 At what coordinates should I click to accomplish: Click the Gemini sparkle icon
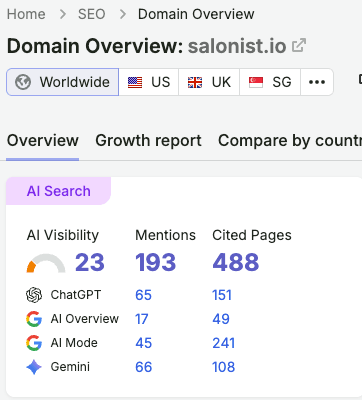(34, 367)
